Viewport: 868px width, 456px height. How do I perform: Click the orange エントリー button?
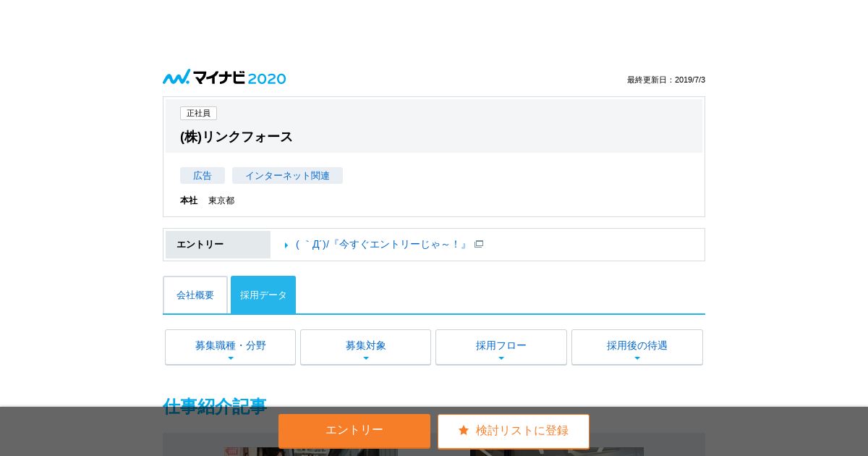point(354,431)
